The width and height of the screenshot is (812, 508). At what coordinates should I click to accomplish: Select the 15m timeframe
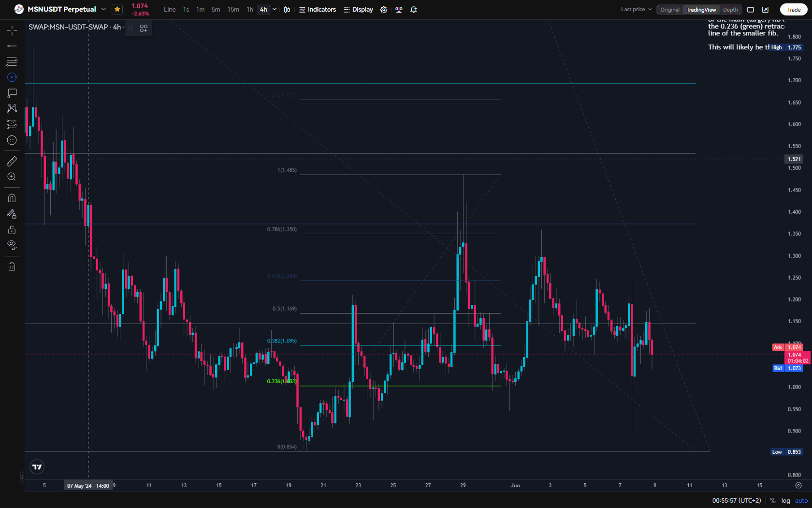(x=233, y=10)
